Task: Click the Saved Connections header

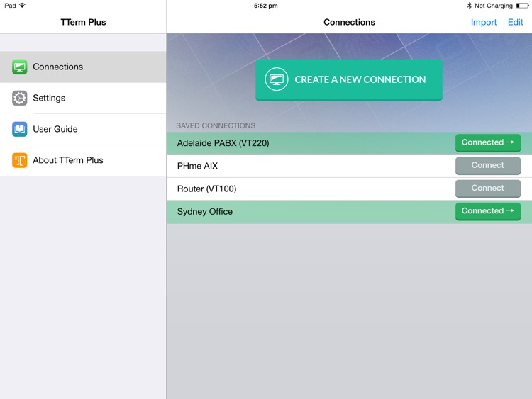Action: 216,125
